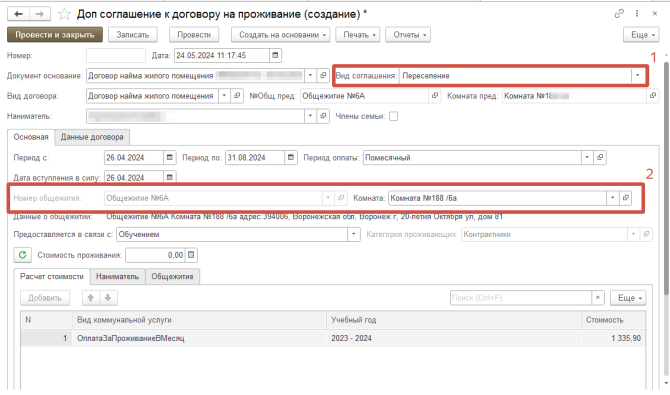
Task: Toggle Члены семьи checkbox
Action: [394, 116]
